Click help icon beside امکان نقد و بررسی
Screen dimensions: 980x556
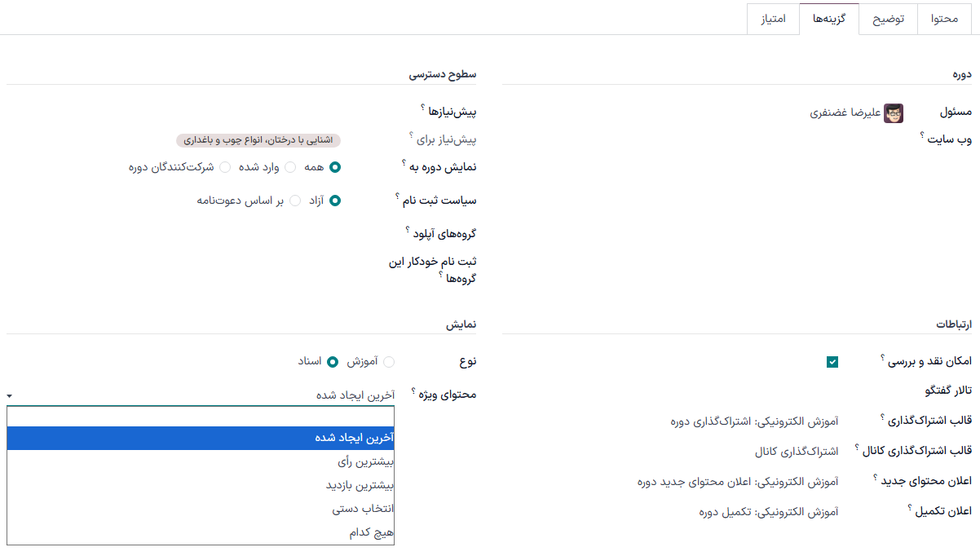(x=882, y=357)
